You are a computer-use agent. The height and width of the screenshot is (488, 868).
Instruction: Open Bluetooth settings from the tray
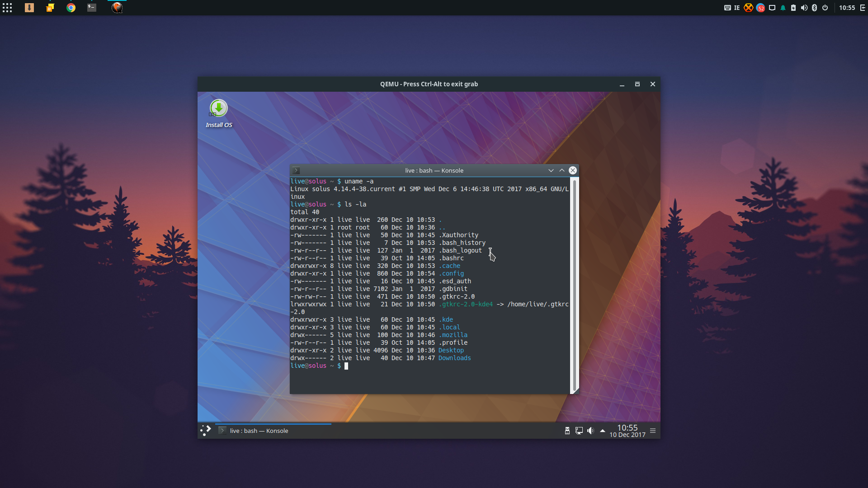point(815,8)
